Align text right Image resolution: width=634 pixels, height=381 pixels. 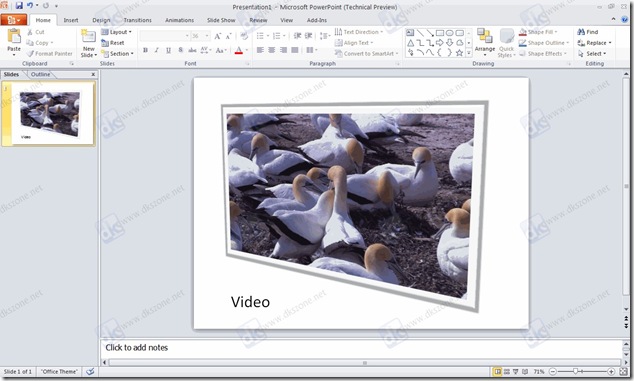(283, 50)
